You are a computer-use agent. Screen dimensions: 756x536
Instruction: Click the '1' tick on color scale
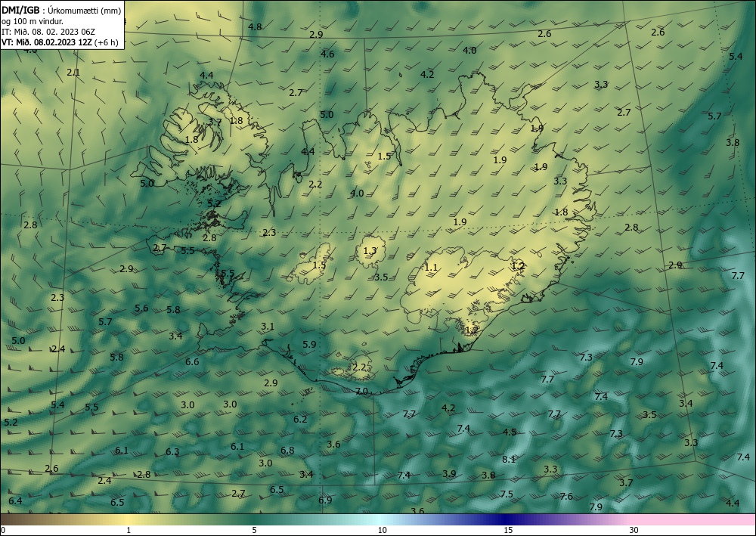(129, 531)
